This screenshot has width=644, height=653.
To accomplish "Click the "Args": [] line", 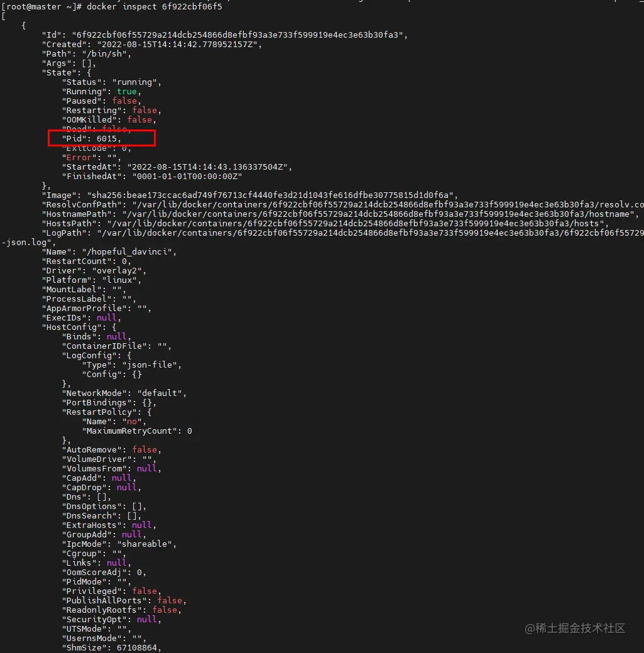I will click(x=69, y=63).
